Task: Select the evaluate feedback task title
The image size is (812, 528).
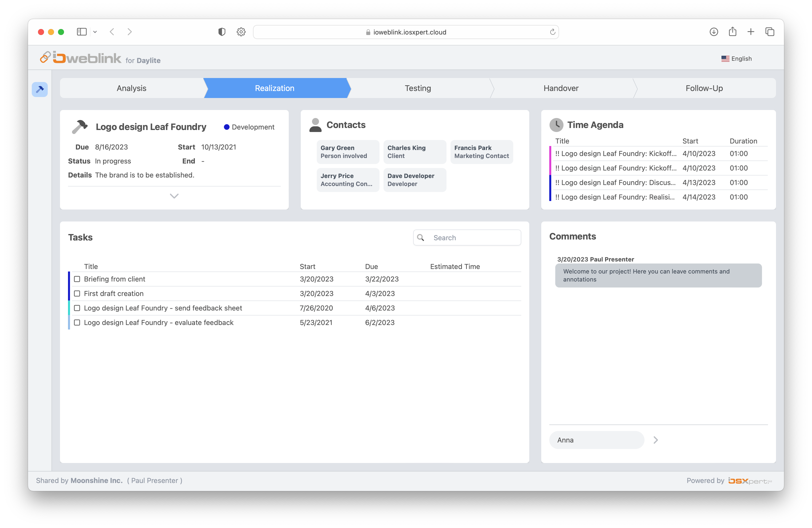Action: (159, 323)
